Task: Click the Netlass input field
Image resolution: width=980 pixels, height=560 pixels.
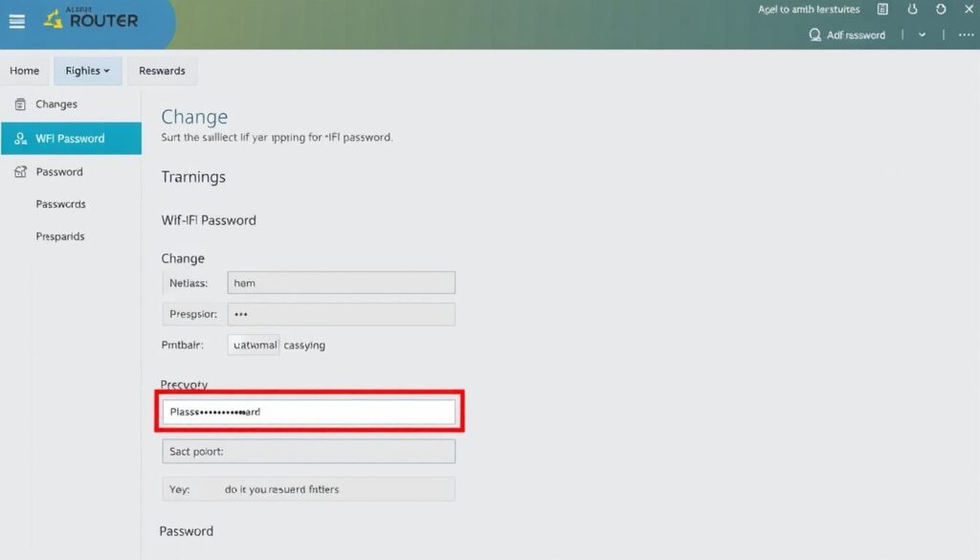Action: click(341, 282)
